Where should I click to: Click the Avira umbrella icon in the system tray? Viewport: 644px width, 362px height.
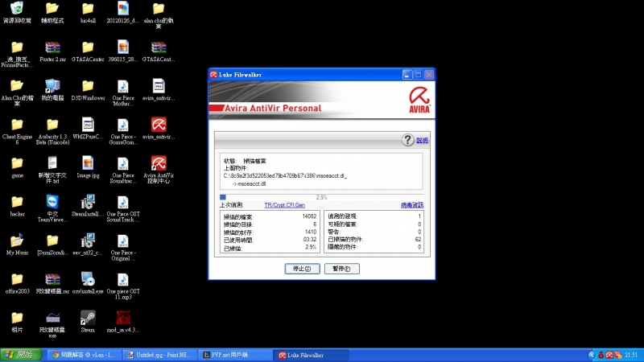[610, 355]
